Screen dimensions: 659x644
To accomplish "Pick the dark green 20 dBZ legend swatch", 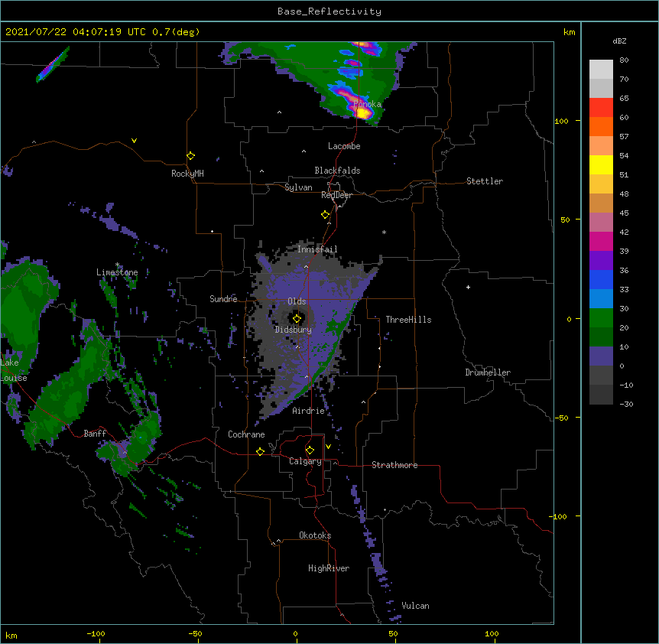I will (x=601, y=337).
